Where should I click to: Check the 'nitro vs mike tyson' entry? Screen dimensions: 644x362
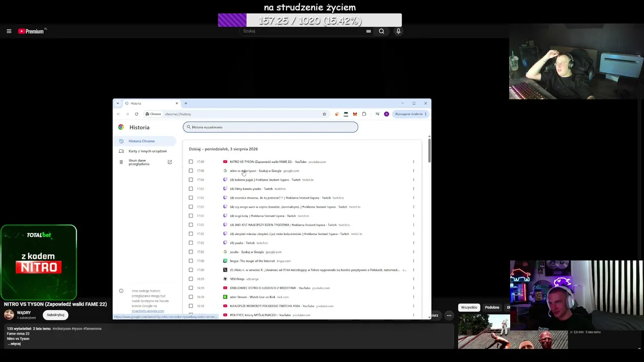click(191, 171)
